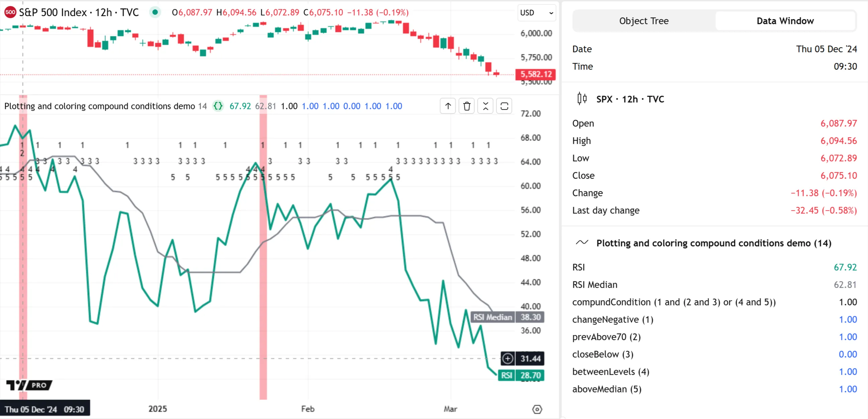Open the USD currency dropdown
Screen dimensions: 868x419
[536, 13]
